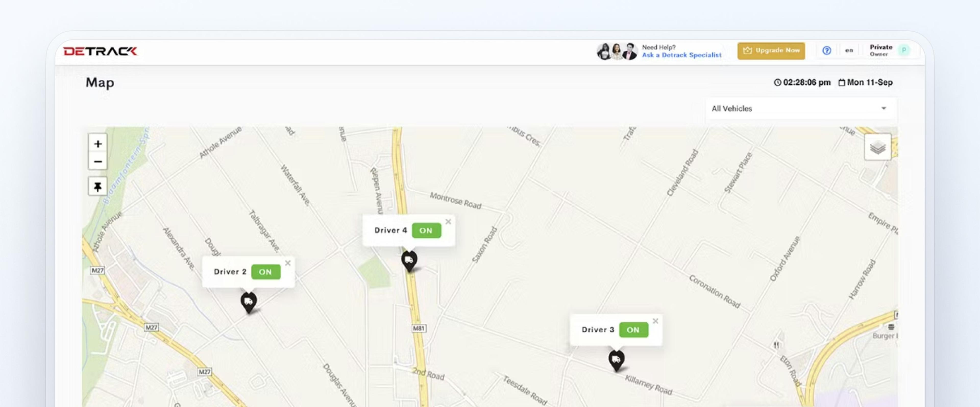
Task: Click the Montrose Road label
Action: 455,201
